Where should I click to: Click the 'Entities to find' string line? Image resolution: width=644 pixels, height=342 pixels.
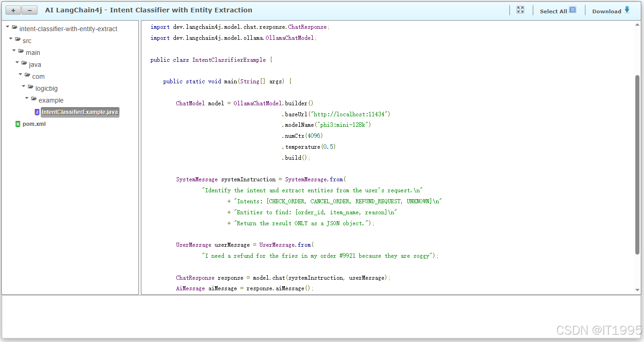point(312,212)
